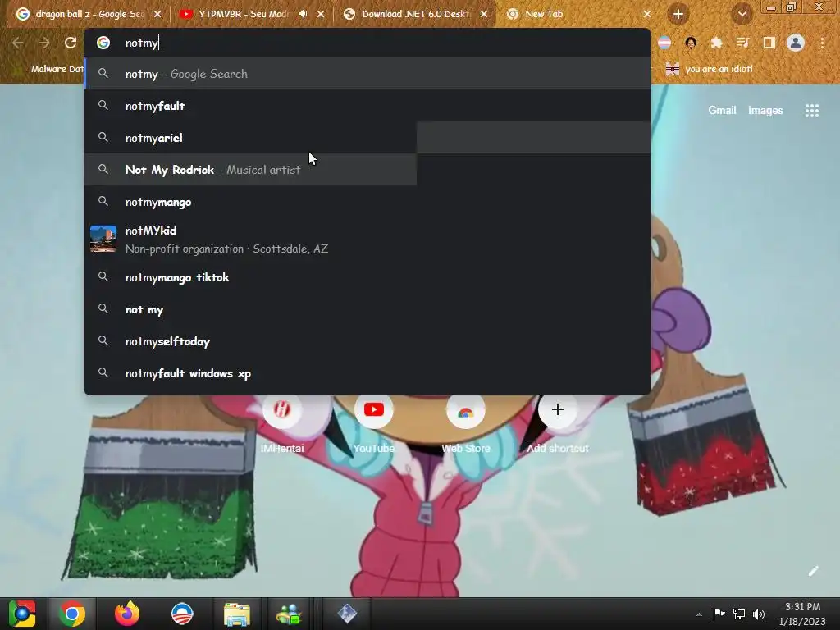Open the 'you are an idiot!' bookmark
Screen dimensions: 840x630
click(x=709, y=69)
